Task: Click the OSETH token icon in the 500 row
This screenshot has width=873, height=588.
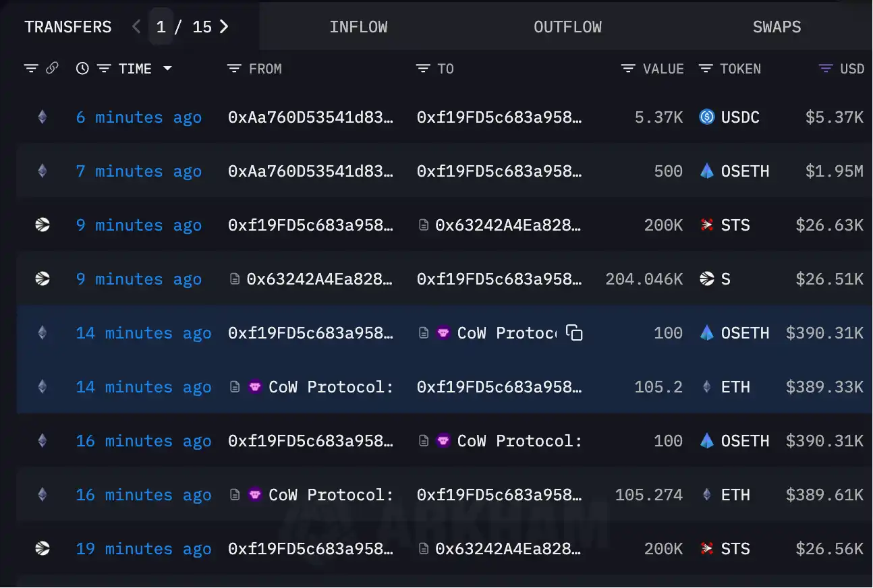Action: pos(707,171)
